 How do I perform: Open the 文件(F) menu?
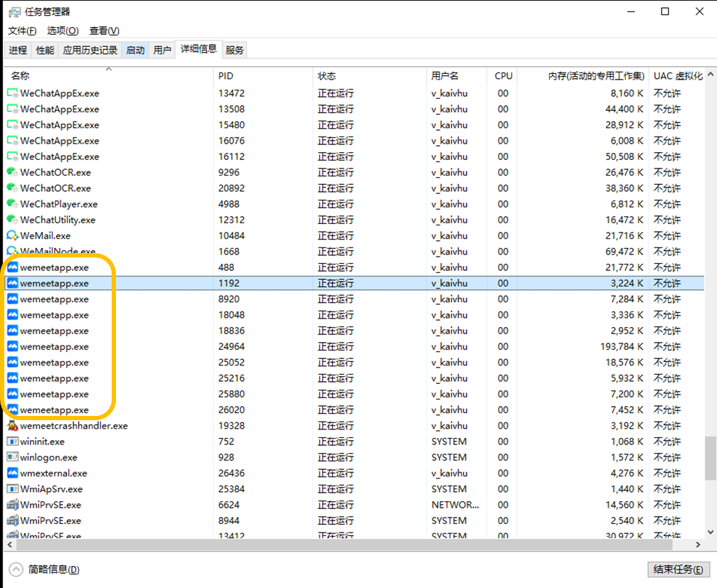22,31
